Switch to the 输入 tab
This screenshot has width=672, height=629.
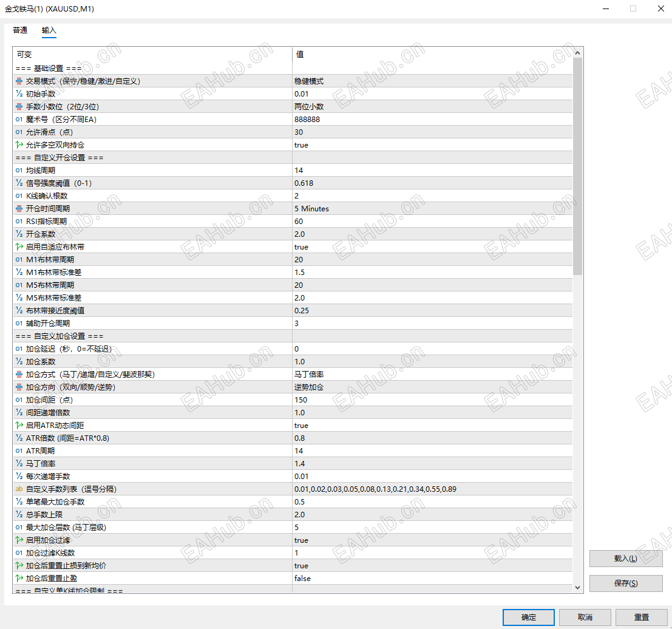(x=49, y=30)
